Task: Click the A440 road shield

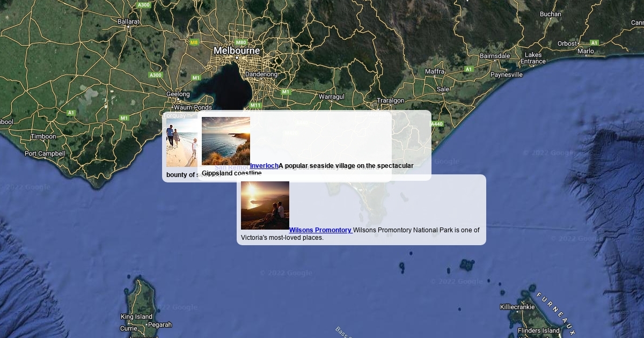Action: (x=437, y=124)
